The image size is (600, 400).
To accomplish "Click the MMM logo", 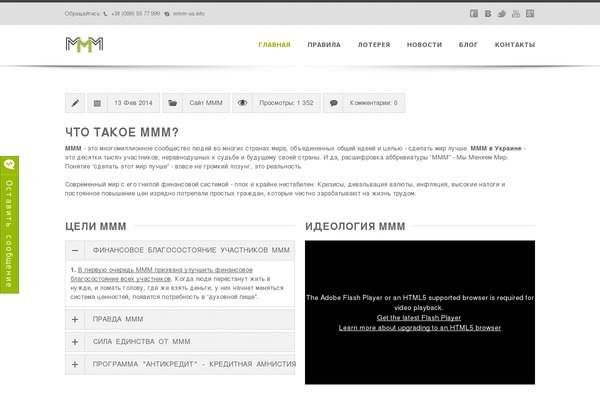I will click(x=84, y=44).
